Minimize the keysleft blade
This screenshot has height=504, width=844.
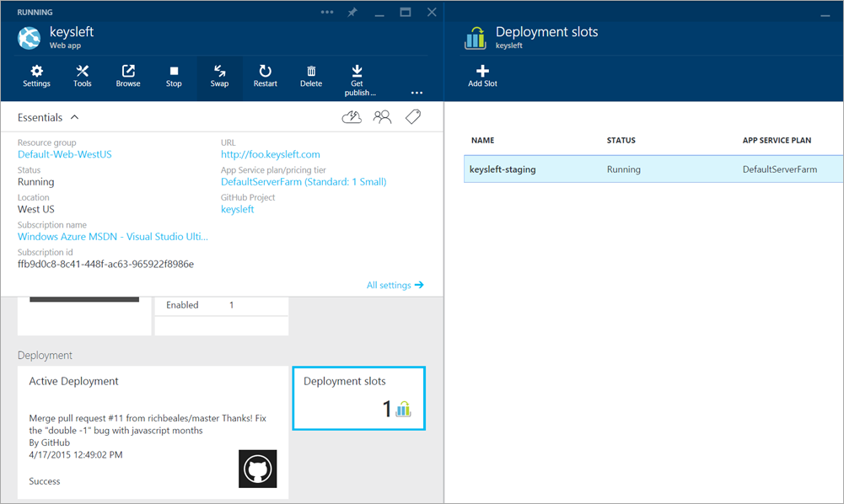tap(379, 14)
